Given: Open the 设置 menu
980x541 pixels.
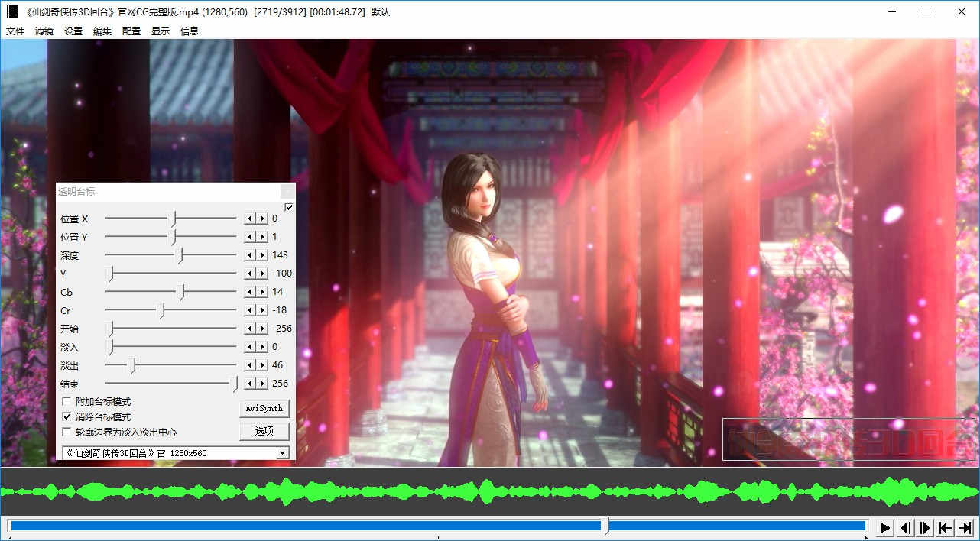Looking at the screenshot, I should [73, 31].
